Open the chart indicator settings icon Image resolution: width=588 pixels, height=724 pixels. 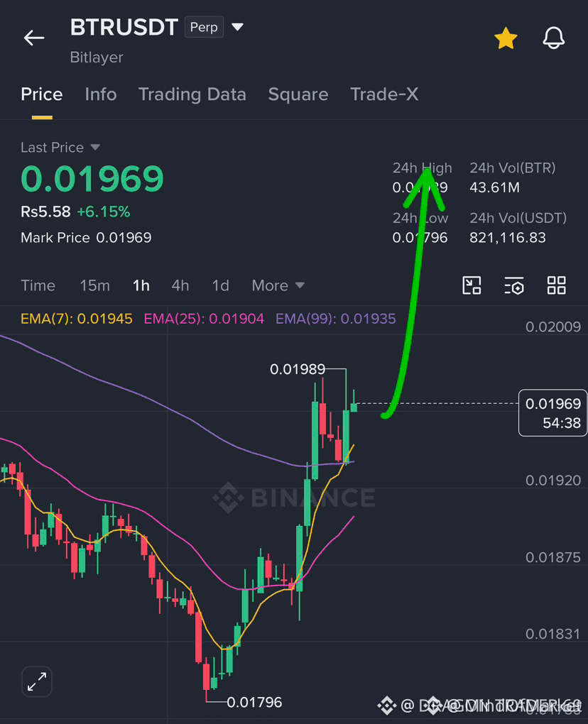coord(513,285)
